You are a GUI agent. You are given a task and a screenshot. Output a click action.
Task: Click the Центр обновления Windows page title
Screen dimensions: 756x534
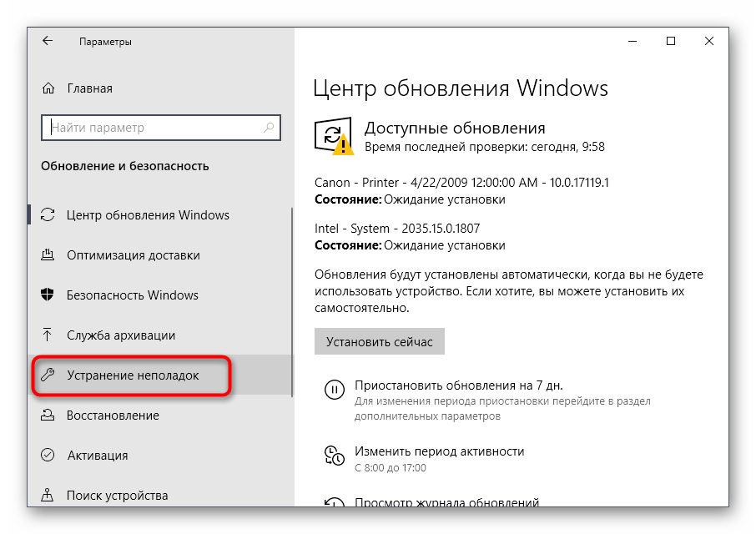[461, 88]
